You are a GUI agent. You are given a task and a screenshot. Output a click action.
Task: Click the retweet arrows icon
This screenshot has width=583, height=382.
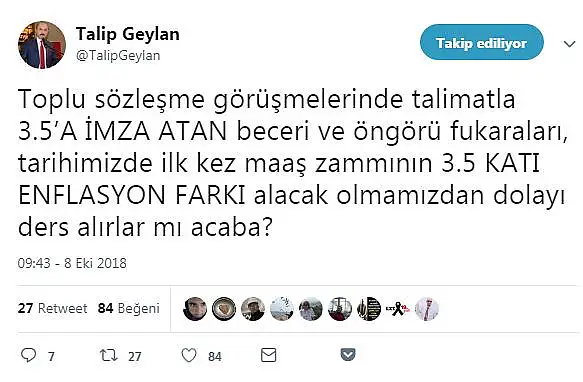click(x=109, y=355)
